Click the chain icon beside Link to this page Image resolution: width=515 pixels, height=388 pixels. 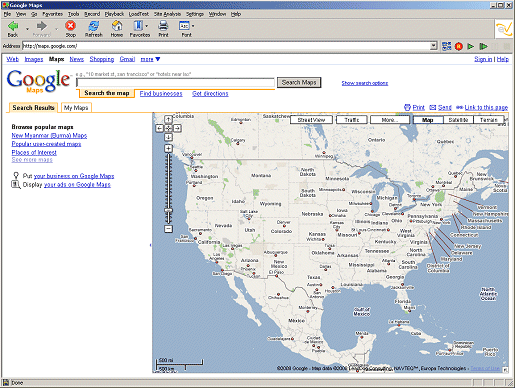click(460, 107)
